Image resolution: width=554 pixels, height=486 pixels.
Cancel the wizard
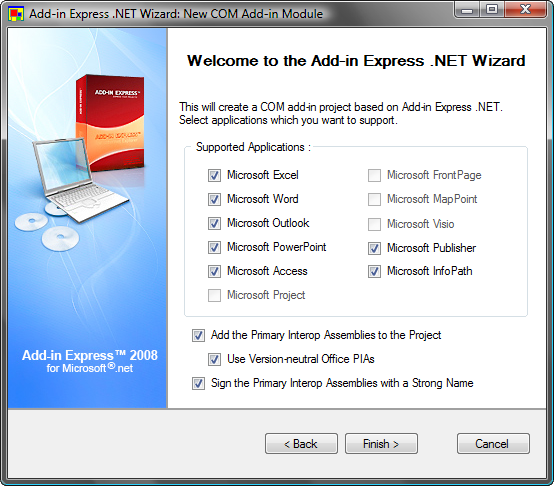[493, 444]
